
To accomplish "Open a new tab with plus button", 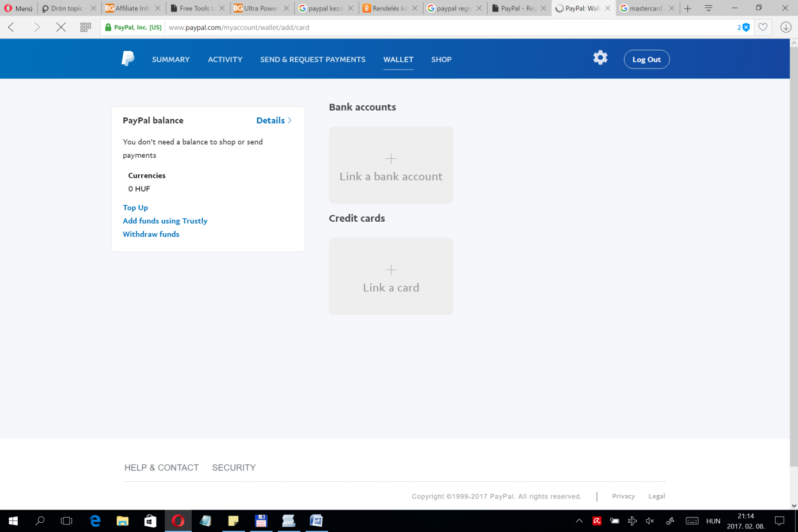I will (x=687, y=8).
